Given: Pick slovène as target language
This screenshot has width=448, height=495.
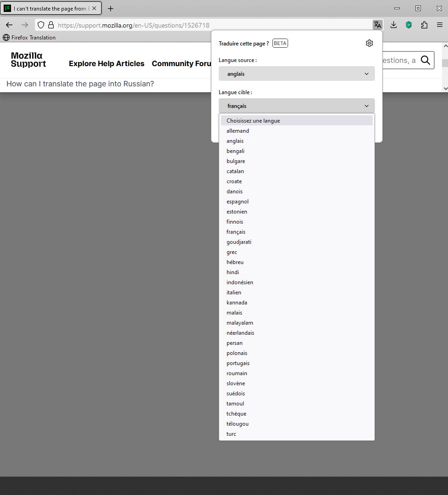Looking at the screenshot, I should pos(297,383).
